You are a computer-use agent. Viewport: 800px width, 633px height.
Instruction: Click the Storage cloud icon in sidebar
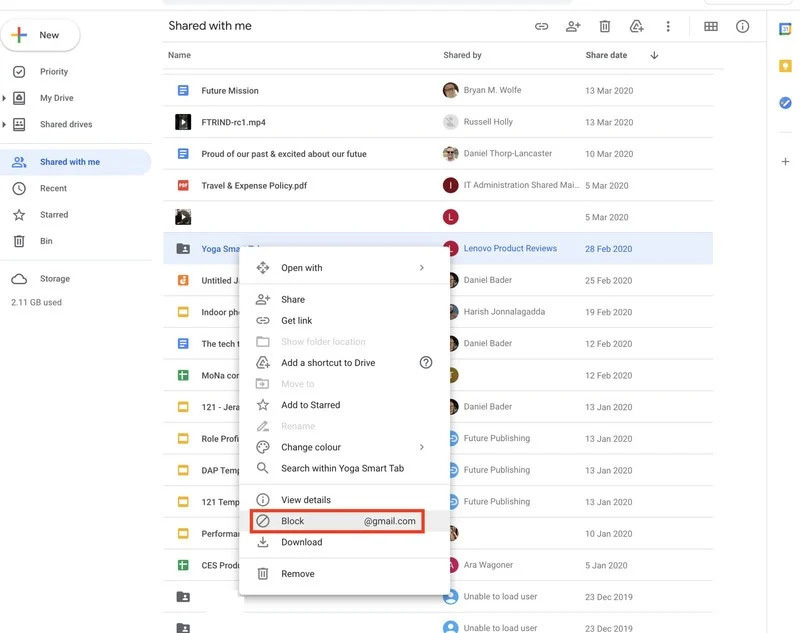(19, 279)
